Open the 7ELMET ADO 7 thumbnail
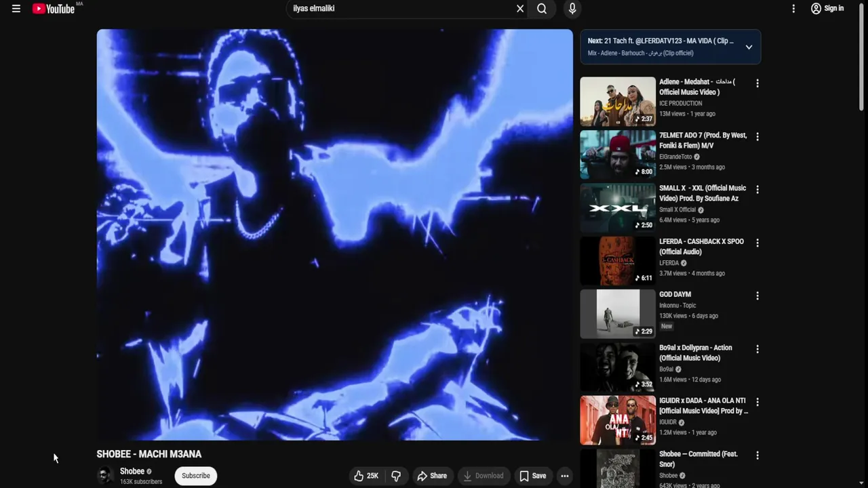This screenshot has width=868, height=488. (618, 155)
